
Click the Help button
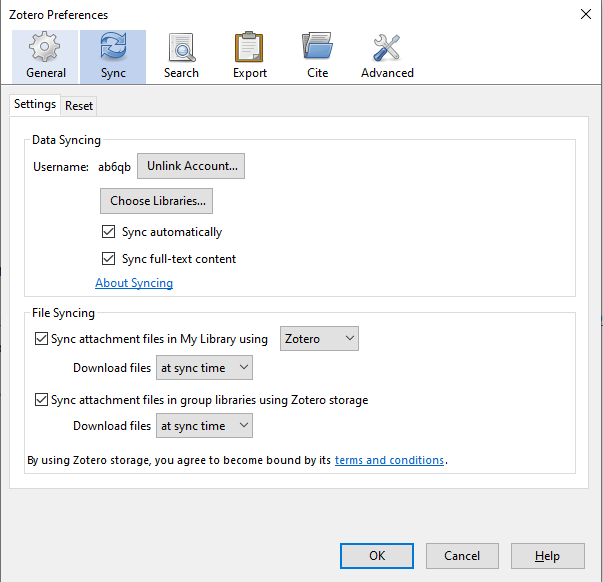pos(548,556)
